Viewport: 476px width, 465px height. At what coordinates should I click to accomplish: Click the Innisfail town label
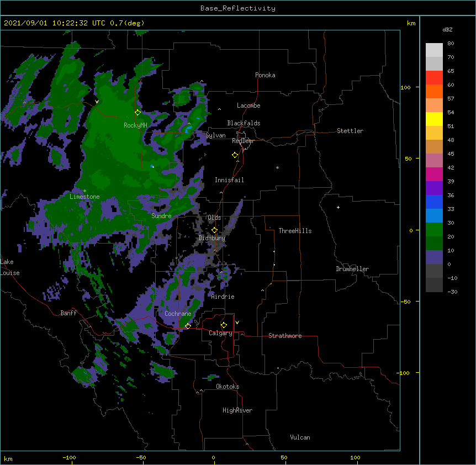229,180
